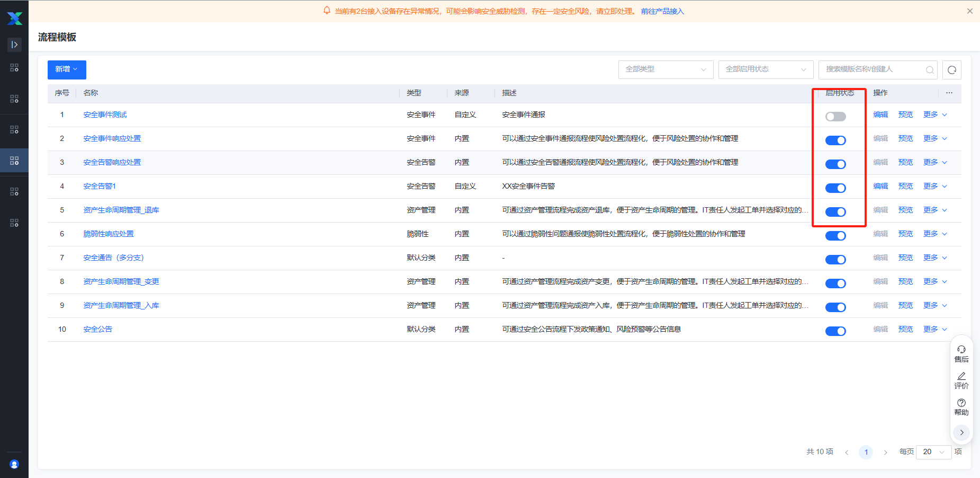This screenshot has height=478, width=980.
Task: Click the search magnifier icon in the search box
Action: pyautogui.click(x=929, y=70)
